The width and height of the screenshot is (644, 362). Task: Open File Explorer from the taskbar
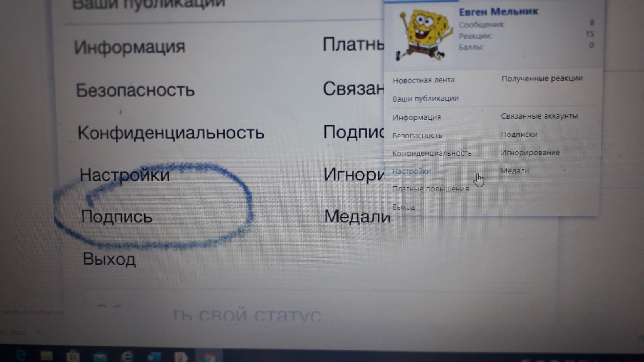pos(46,356)
